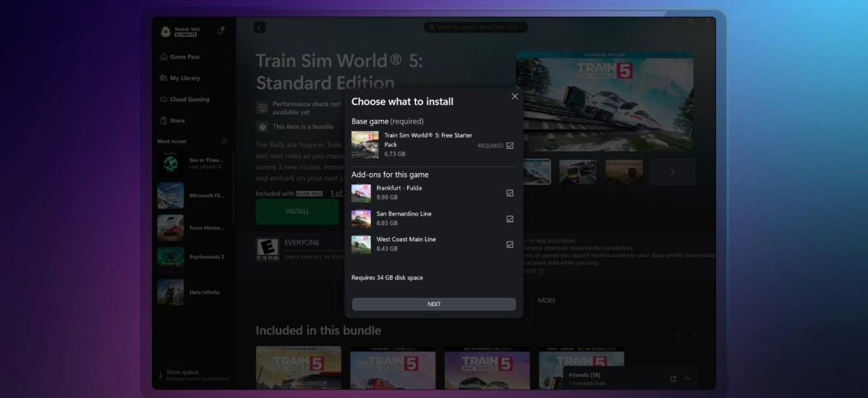
Task: Show next screenshot in media gallery
Action: tap(672, 172)
